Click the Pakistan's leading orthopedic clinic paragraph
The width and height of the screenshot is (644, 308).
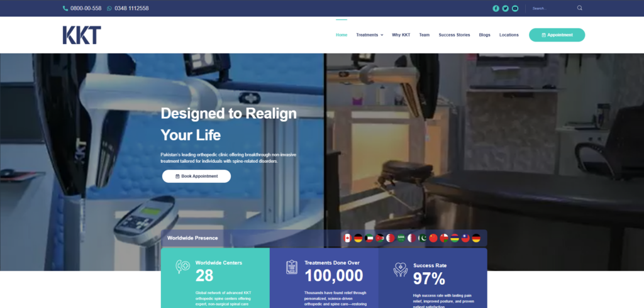point(228,158)
